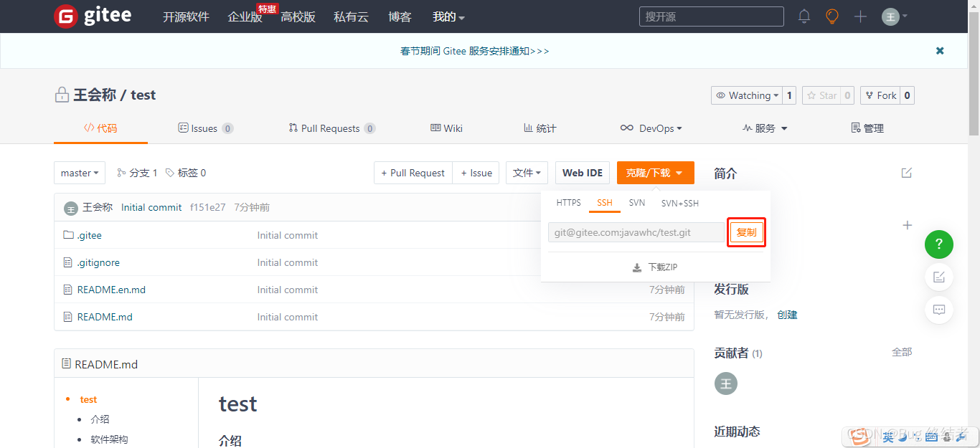
Task: Click the Star button
Action: pyautogui.click(x=821, y=95)
